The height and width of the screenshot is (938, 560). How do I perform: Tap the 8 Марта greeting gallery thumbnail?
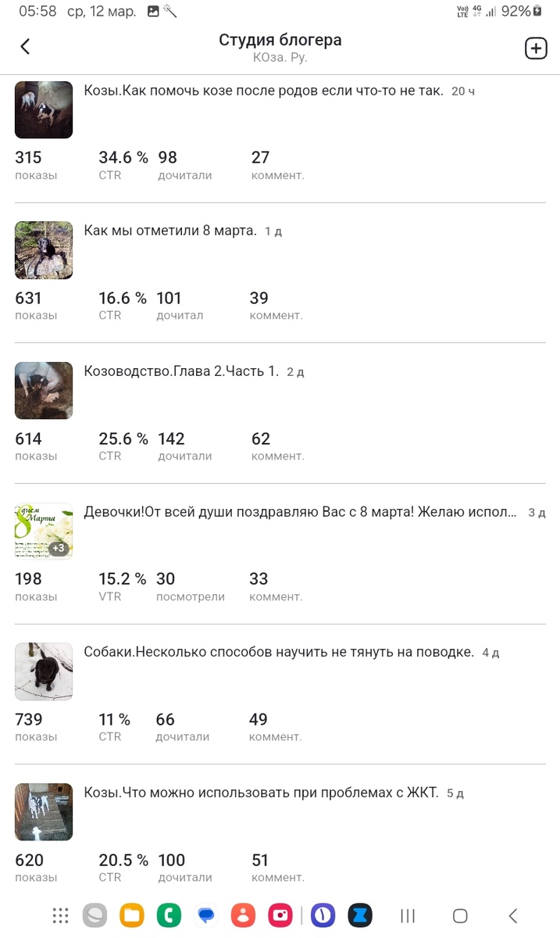pyautogui.click(x=44, y=531)
